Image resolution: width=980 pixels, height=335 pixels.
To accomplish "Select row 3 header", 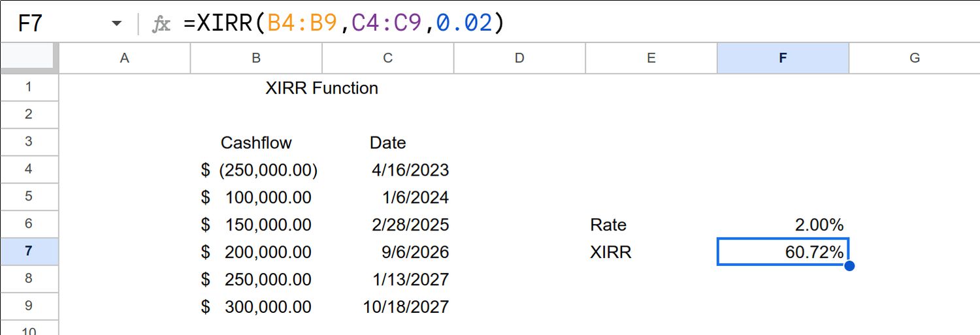I will tap(29, 142).
